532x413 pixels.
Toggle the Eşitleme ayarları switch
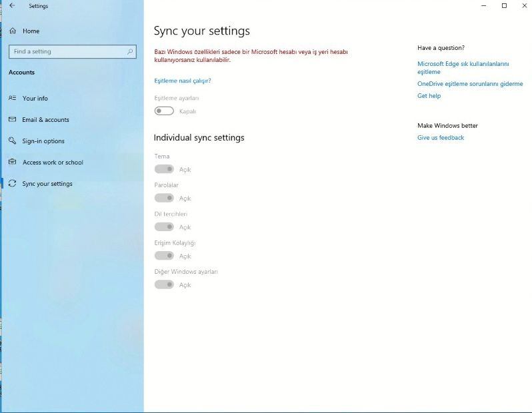point(164,111)
